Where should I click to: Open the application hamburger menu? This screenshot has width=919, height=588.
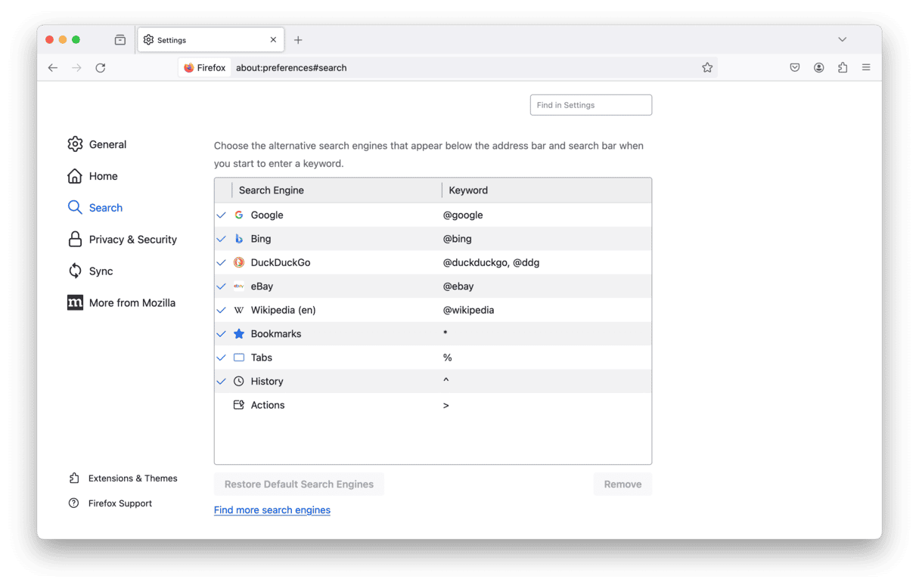[866, 68]
